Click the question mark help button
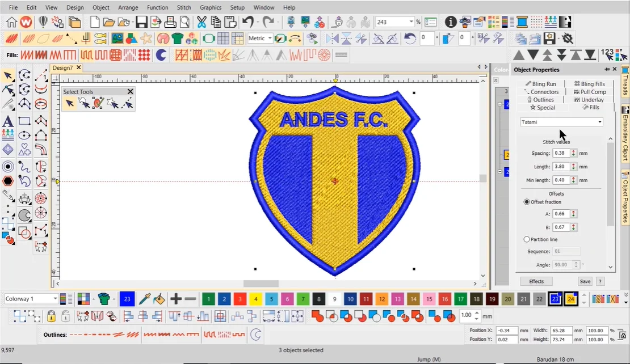The height and width of the screenshot is (364, 630). click(x=600, y=281)
